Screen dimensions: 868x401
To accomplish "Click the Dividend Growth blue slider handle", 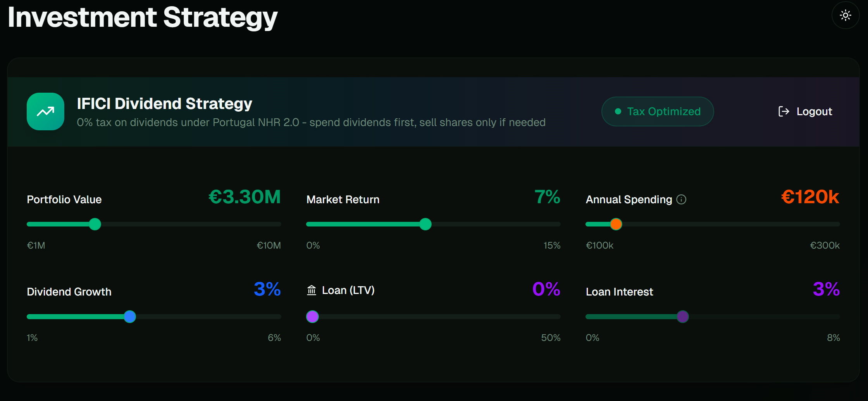I will 130,316.
